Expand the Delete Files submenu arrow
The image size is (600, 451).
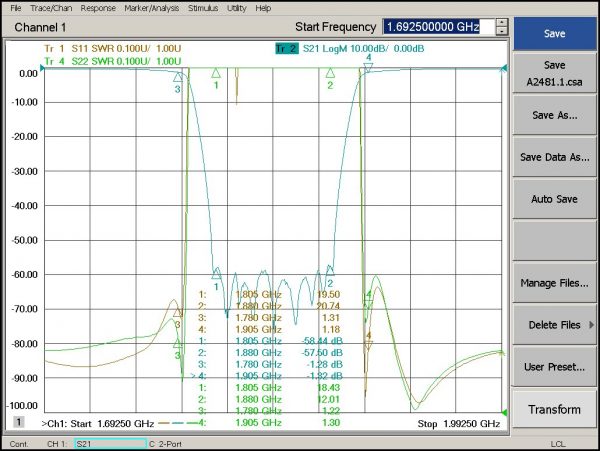click(x=592, y=325)
